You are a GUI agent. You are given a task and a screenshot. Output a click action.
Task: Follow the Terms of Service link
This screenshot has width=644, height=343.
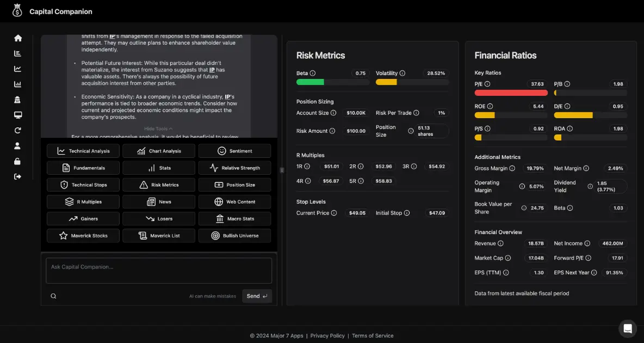point(373,336)
